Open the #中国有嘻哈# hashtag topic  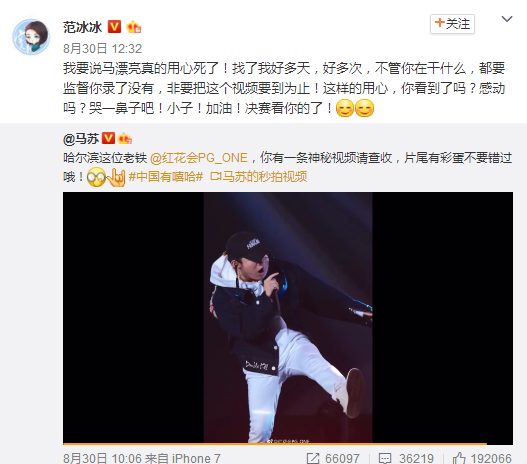[x=166, y=176]
